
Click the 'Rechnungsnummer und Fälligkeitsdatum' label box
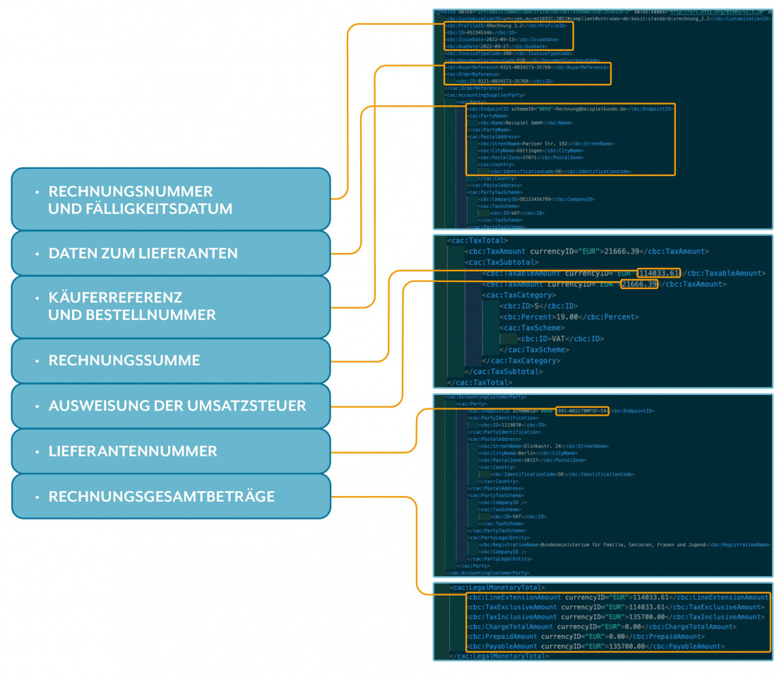pos(171,199)
